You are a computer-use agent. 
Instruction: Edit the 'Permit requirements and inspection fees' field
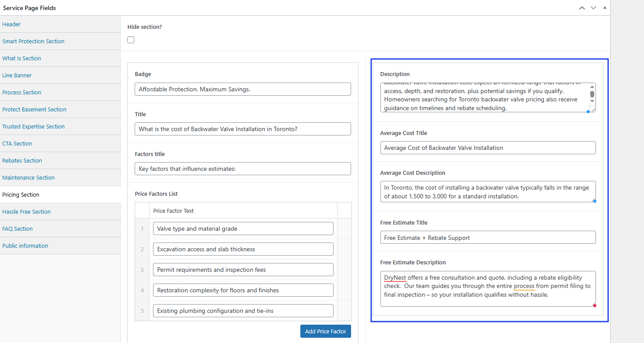pyautogui.click(x=243, y=270)
